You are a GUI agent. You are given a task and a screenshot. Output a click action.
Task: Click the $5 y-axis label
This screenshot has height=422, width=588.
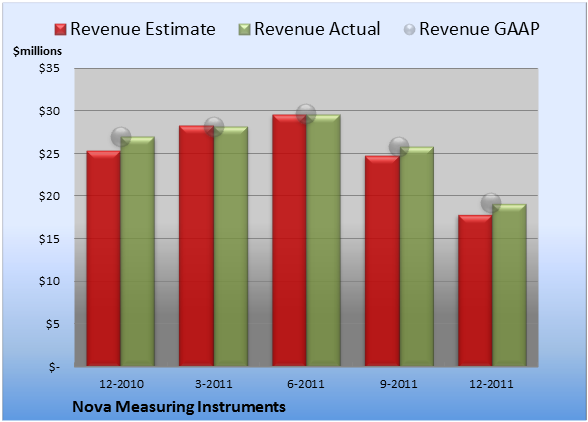point(52,324)
